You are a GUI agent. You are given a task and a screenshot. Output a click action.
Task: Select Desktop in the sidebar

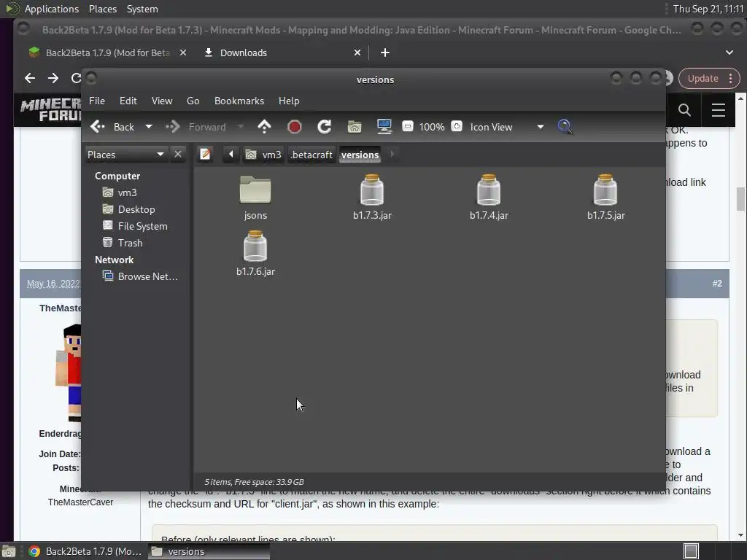click(138, 209)
